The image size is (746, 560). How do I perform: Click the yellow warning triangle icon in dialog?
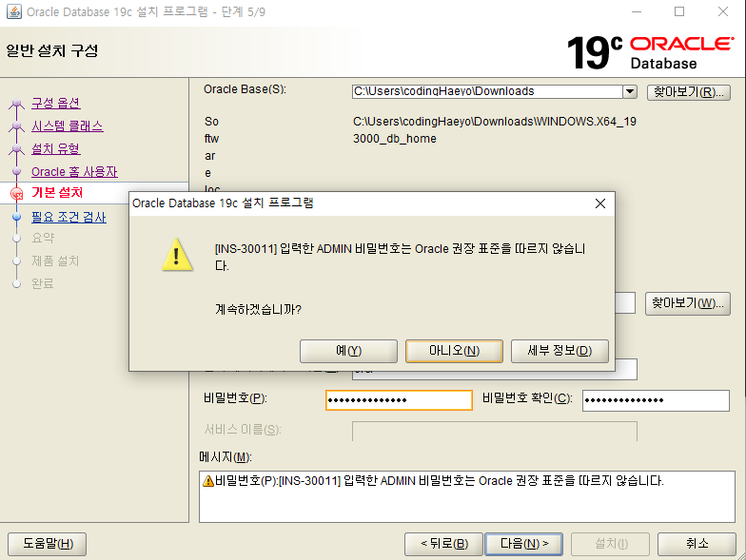point(177,255)
